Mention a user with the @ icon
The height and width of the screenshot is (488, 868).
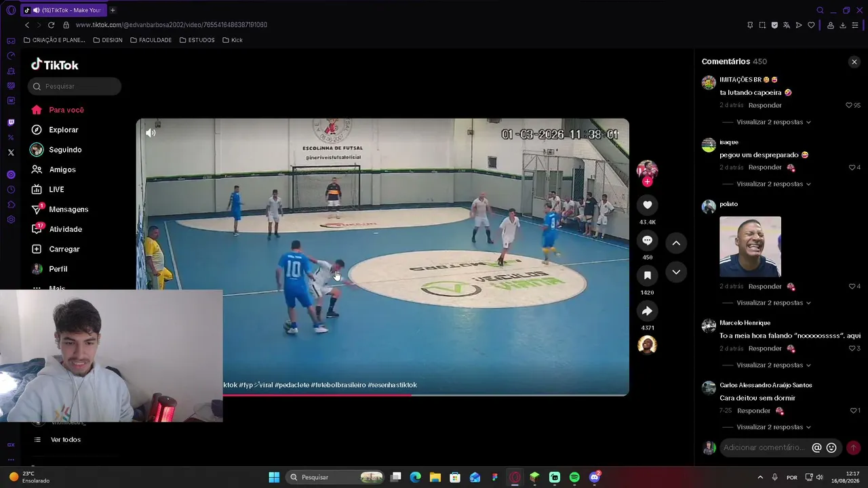(816, 447)
